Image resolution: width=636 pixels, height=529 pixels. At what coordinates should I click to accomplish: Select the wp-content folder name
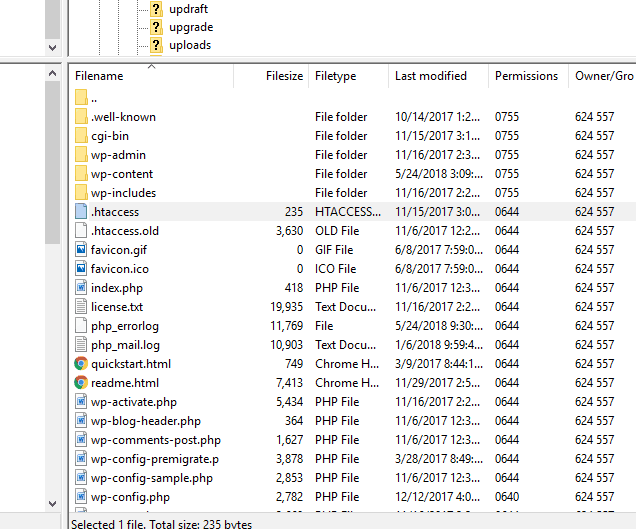(122, 174)
